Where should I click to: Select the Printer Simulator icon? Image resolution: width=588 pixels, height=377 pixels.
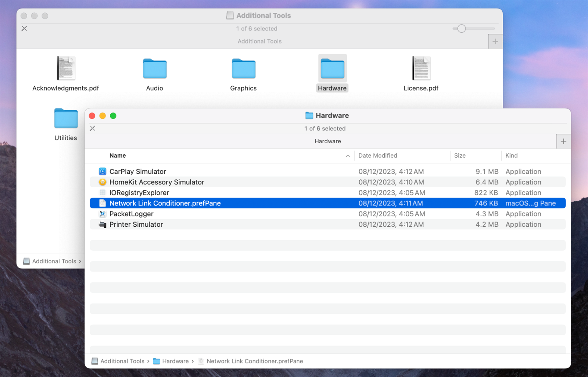coord(103,225)
